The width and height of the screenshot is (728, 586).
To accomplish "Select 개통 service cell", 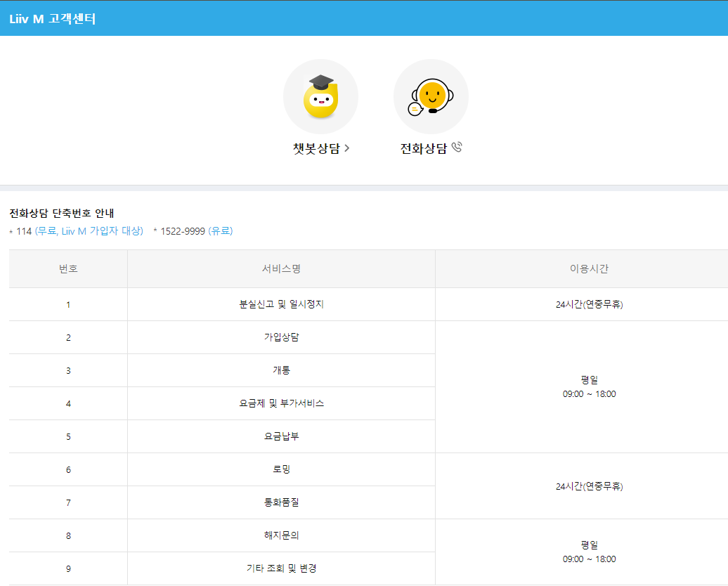I will (281, 370).
